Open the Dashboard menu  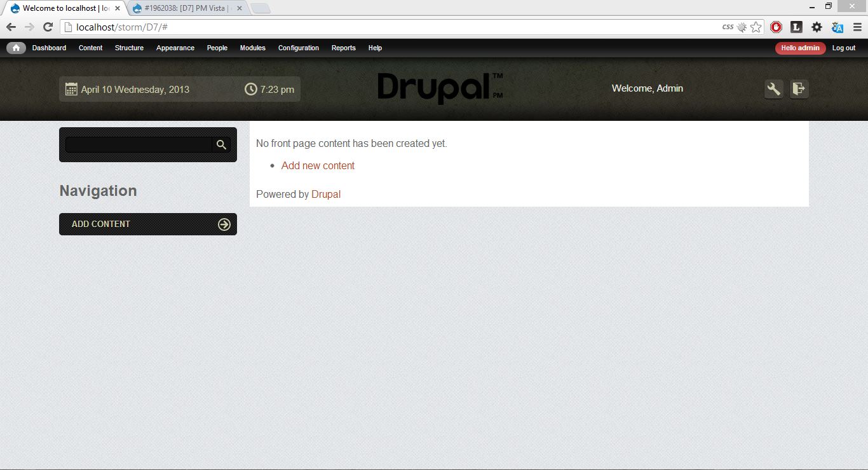(49, 48)
